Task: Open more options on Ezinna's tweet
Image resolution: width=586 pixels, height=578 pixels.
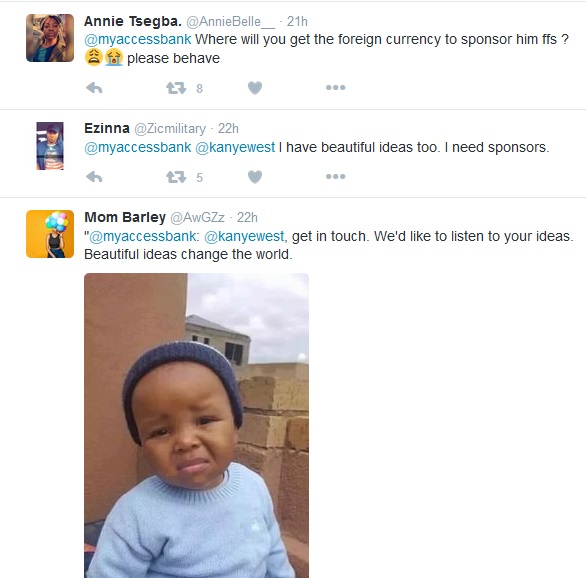Action: click(x=336, y=176)
